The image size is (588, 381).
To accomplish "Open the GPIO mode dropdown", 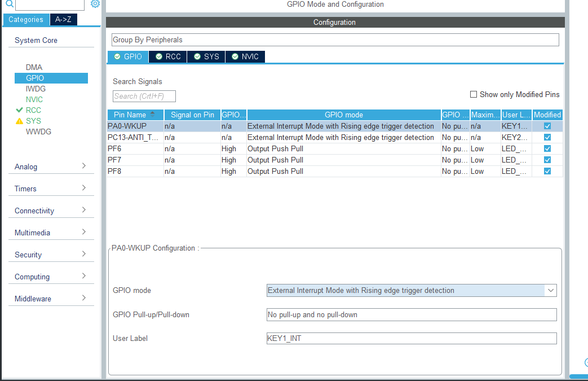I will [x=550, y=290].
